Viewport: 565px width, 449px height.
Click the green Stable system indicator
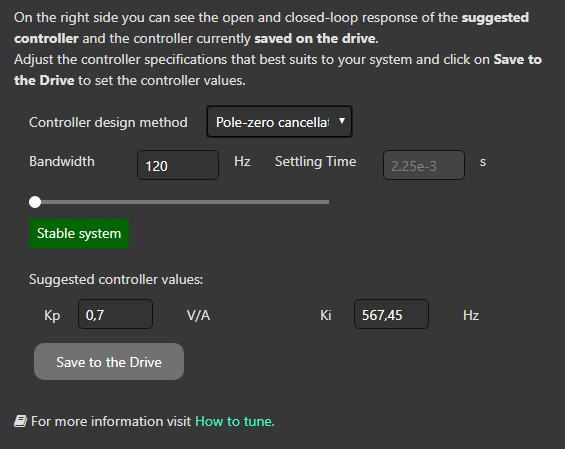(x=79, y=233)
